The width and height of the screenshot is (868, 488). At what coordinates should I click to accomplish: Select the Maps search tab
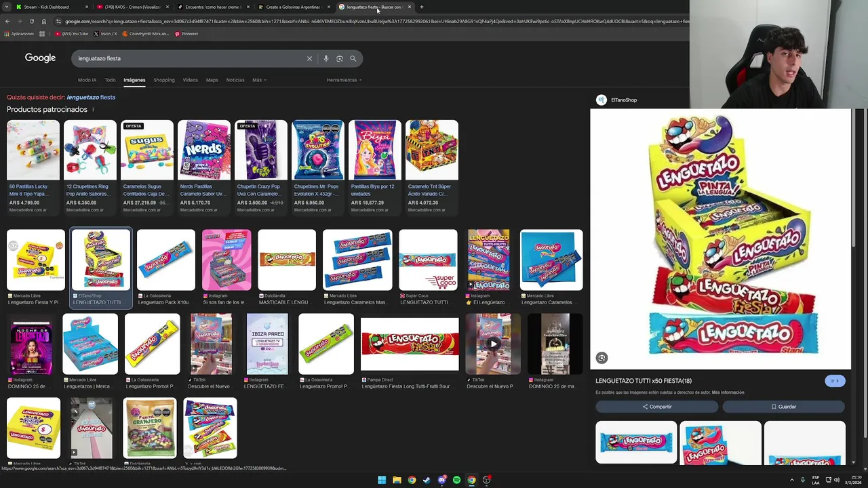[212, 80]
